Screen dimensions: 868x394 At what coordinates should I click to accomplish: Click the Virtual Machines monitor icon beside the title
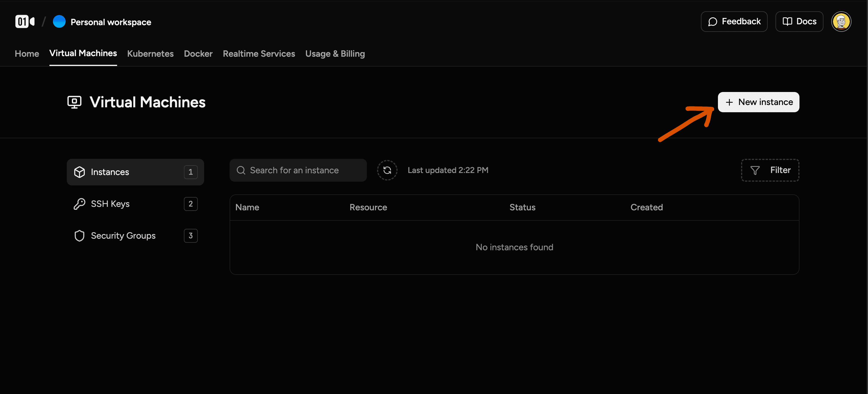pos(74,102)
